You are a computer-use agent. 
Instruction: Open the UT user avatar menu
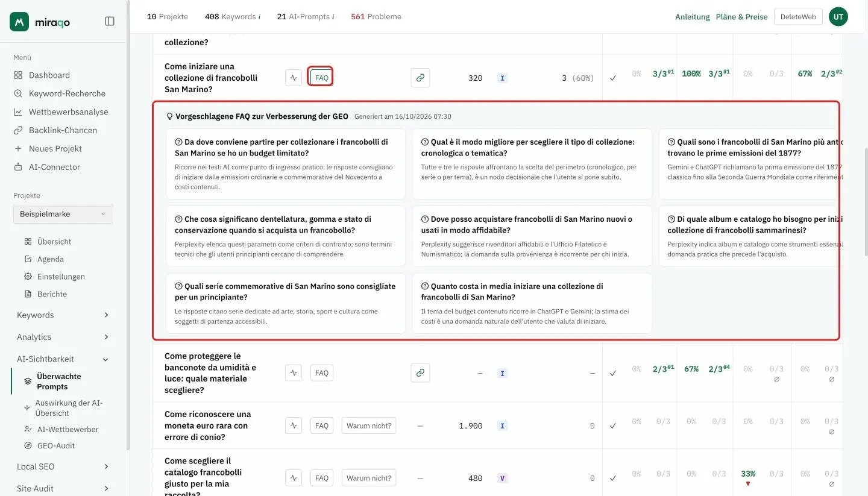pyautogui.click(x=838, y=17)
